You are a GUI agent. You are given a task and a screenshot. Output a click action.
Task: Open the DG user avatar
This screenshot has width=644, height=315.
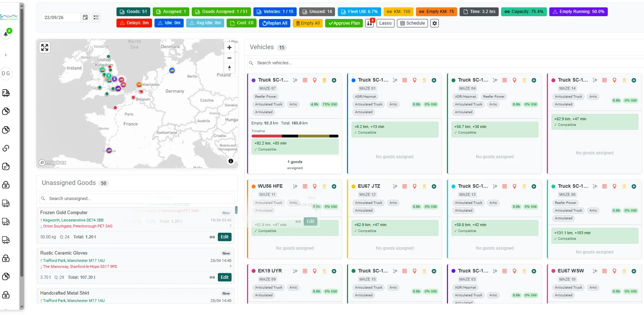tap(6, 73)
